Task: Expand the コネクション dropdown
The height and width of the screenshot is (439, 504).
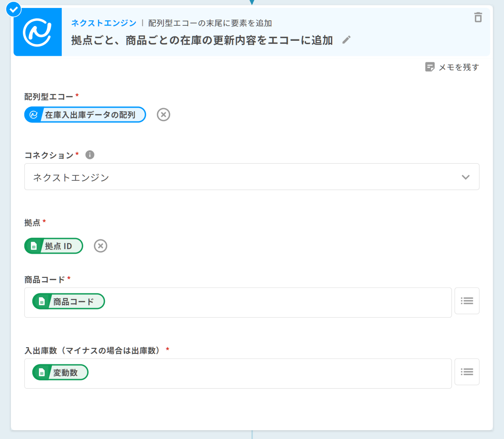Action: (245, 177)
